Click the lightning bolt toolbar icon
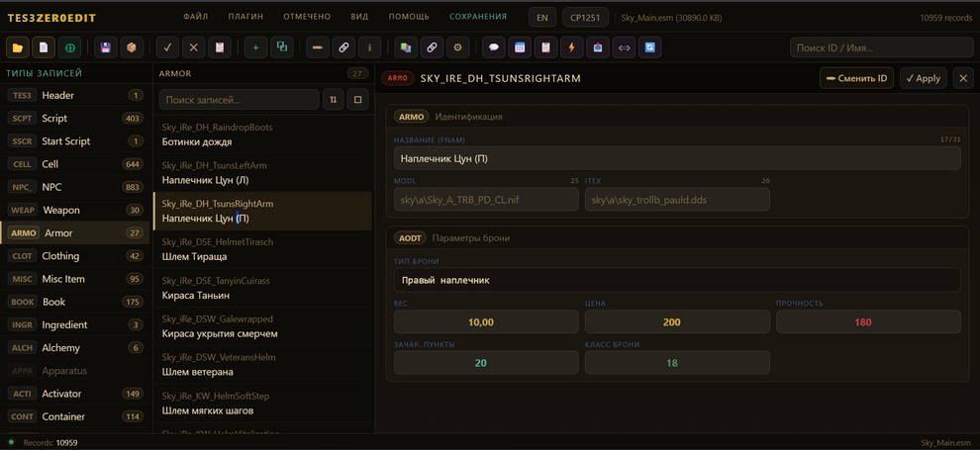The image size is (980, 450). 571,46
